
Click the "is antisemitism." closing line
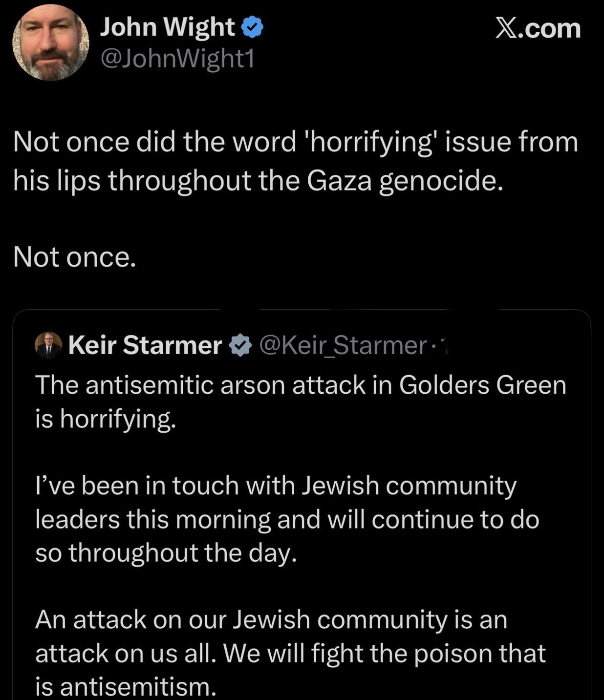click(126, 687)
